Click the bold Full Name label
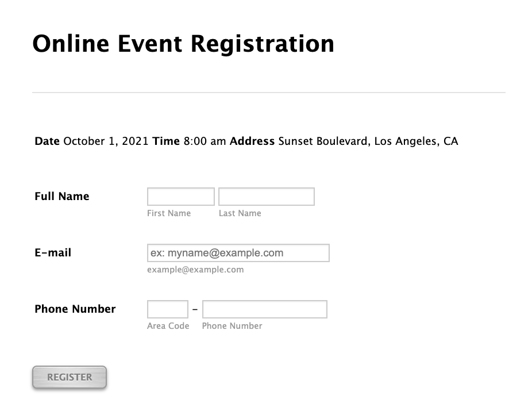 [62, 197]
